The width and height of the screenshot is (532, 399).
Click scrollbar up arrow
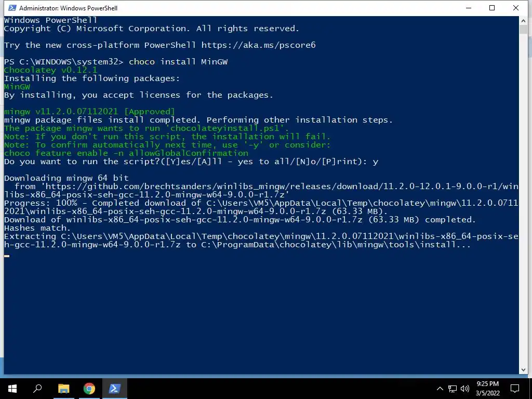(523, 21)
